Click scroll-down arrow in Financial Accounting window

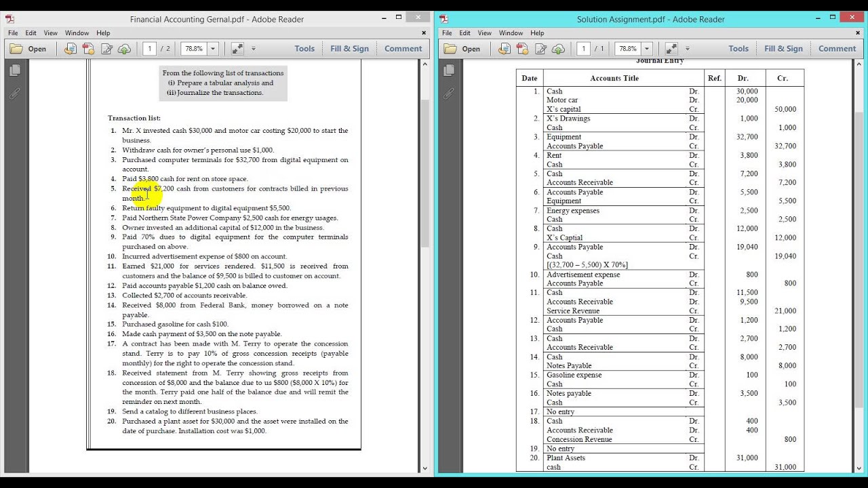(425, 468)
